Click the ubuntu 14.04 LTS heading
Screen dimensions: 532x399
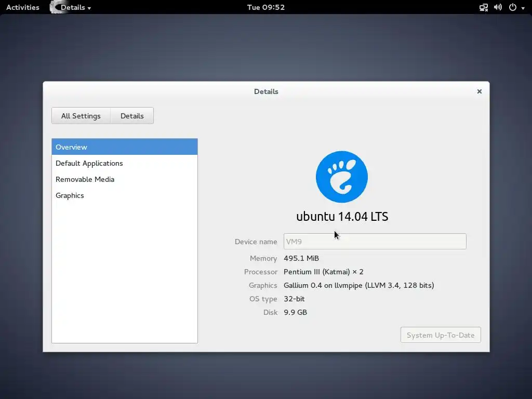point(342,217)
